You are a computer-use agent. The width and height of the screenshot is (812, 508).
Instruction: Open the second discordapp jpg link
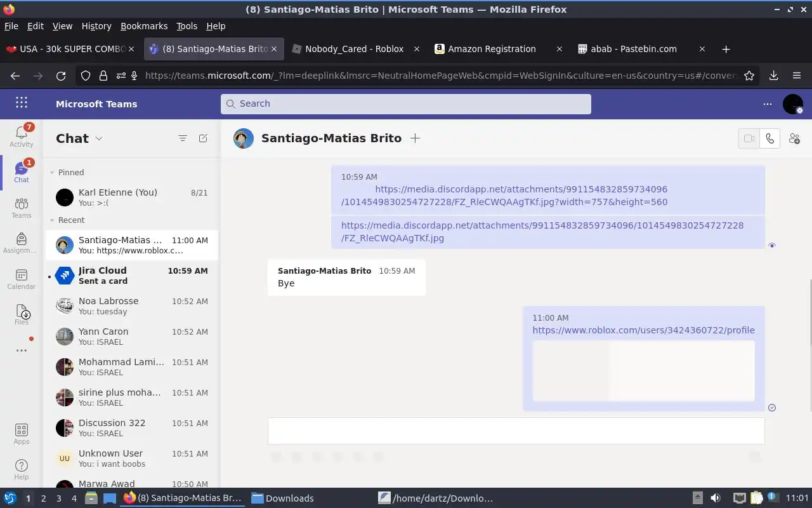coord(542,232)
